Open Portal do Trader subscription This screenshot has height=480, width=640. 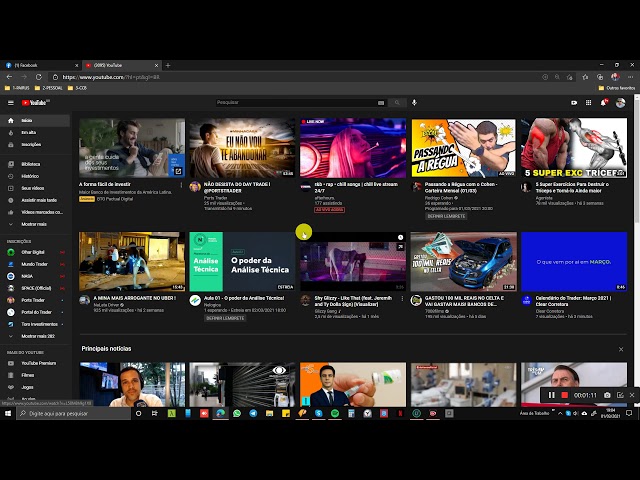click(x=36, y=312)
